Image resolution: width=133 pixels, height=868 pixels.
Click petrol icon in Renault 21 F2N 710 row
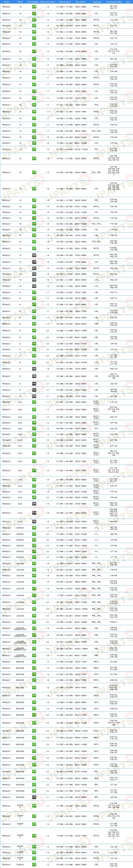coord(34,298)
